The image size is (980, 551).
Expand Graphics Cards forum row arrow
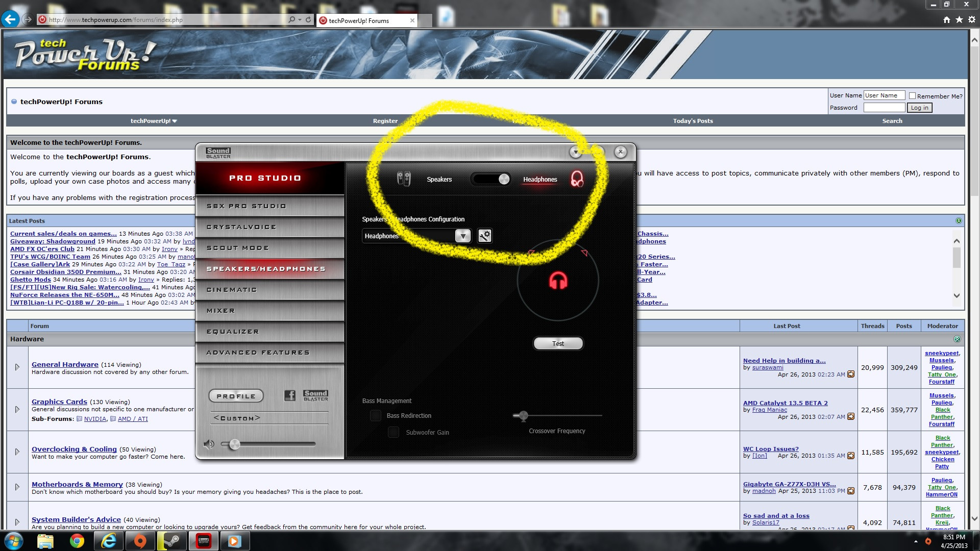point(17,410)
